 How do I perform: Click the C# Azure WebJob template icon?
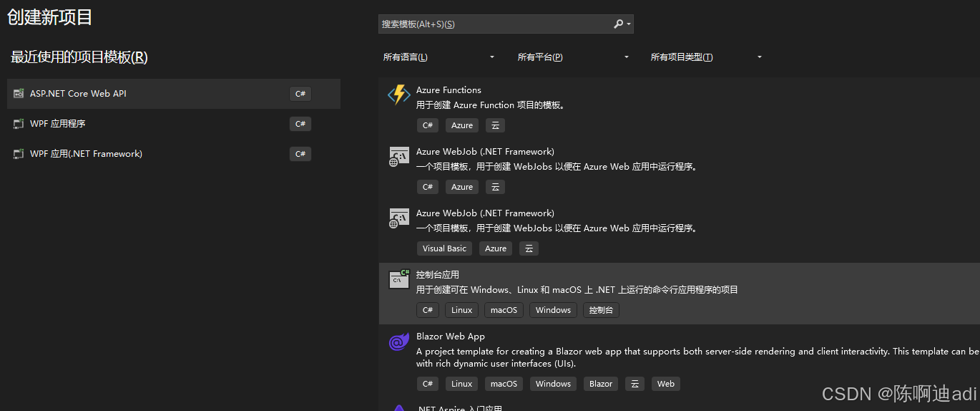[398, 157]
